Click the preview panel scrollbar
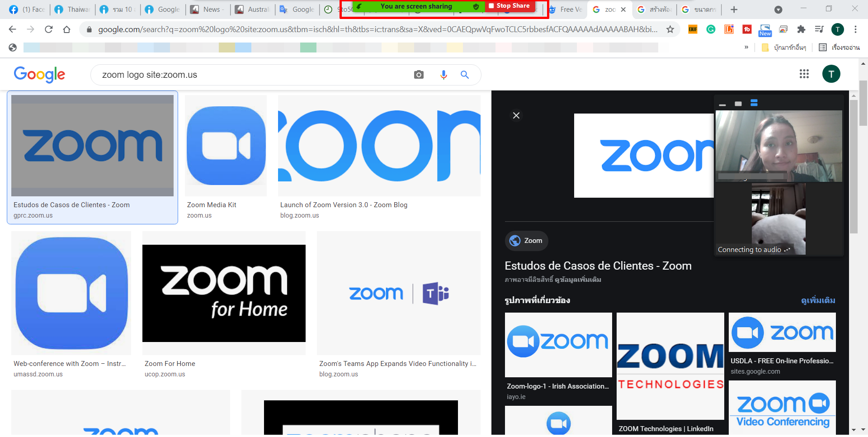Image resolution: width=868 pixels, height=437 pixels. pyautogui.click(x=854, y=166)
